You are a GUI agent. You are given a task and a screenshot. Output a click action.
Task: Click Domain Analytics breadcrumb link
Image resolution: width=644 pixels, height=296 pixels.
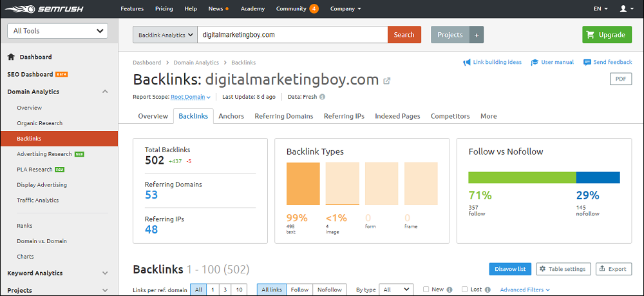point(196,63)
